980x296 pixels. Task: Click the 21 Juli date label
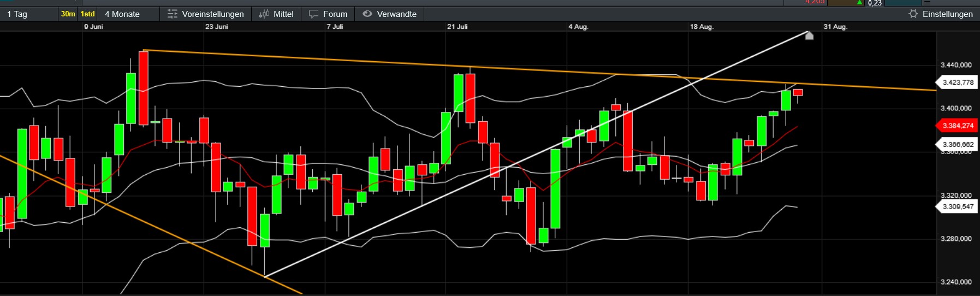(x=458, y=27)
